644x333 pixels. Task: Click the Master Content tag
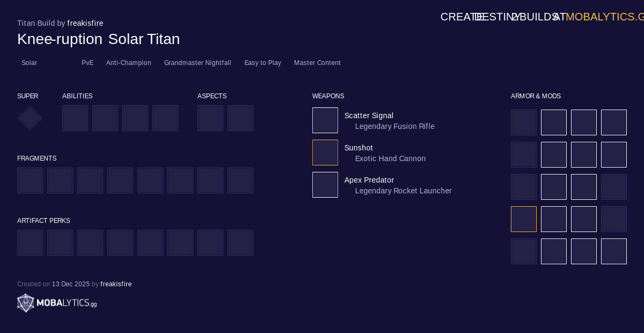(x=317, y=63)
